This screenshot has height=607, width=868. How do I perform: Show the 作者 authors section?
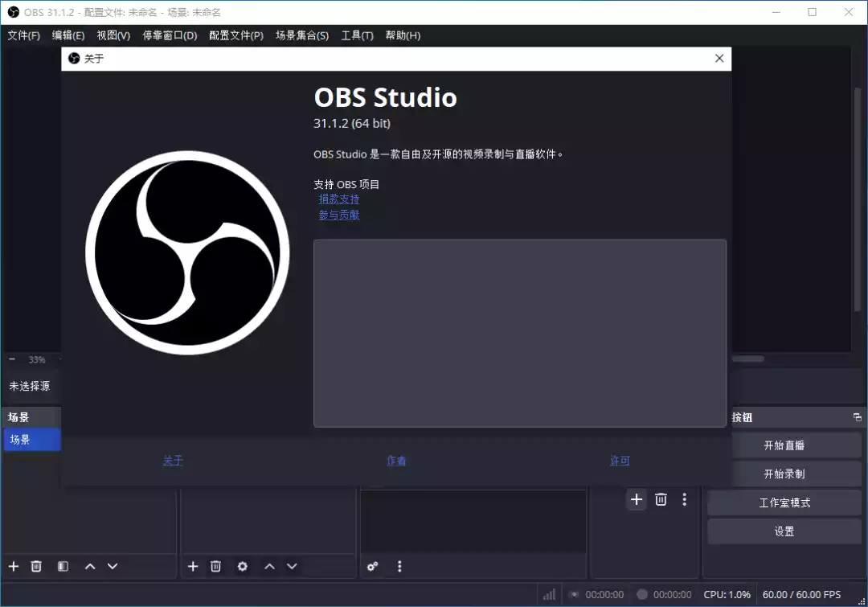(x=395, y=460)
